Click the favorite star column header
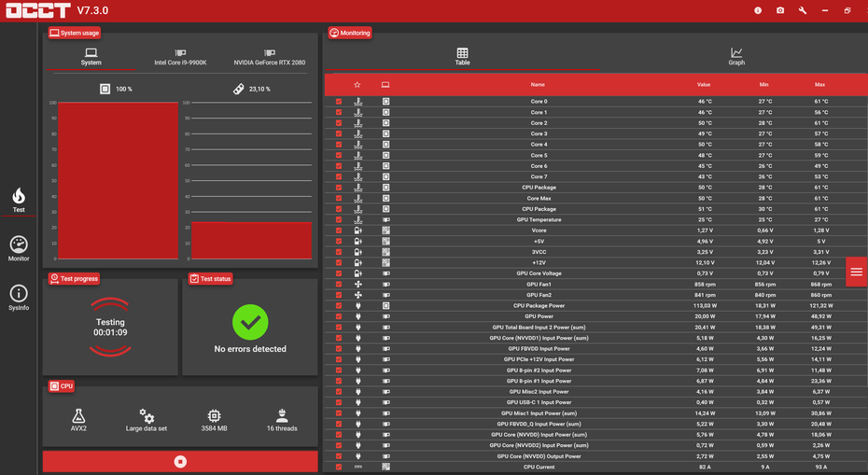Screen dimensions: 868x475 [357, 85]
